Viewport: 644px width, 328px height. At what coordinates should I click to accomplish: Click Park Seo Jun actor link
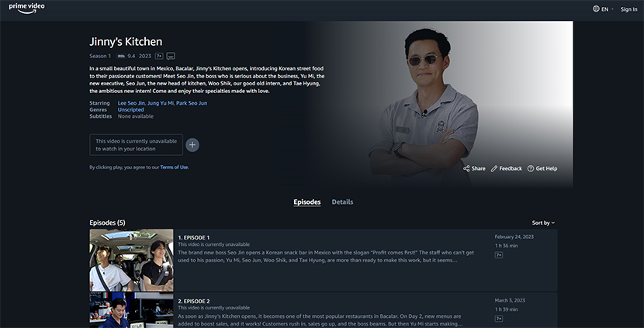click(x=192, y=103)
